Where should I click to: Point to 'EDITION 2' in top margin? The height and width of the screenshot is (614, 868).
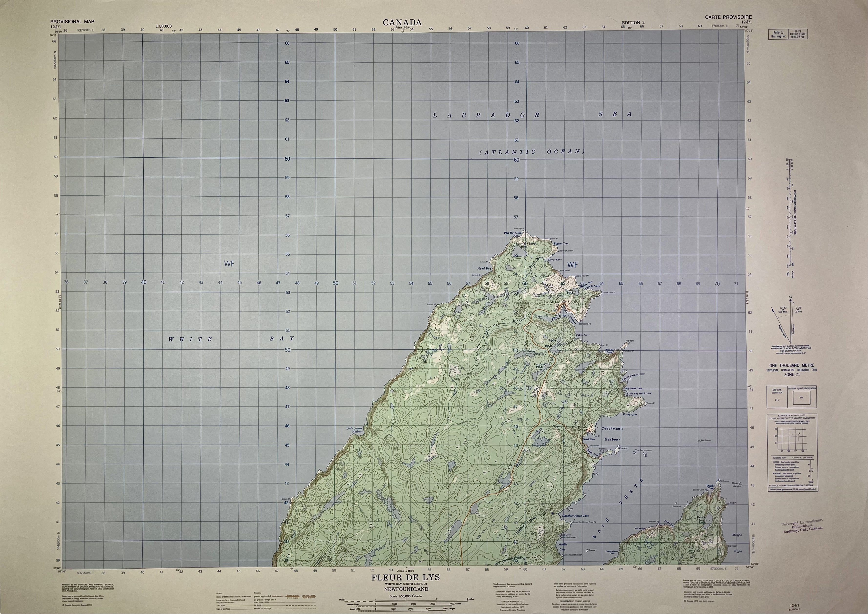point(633,23)
